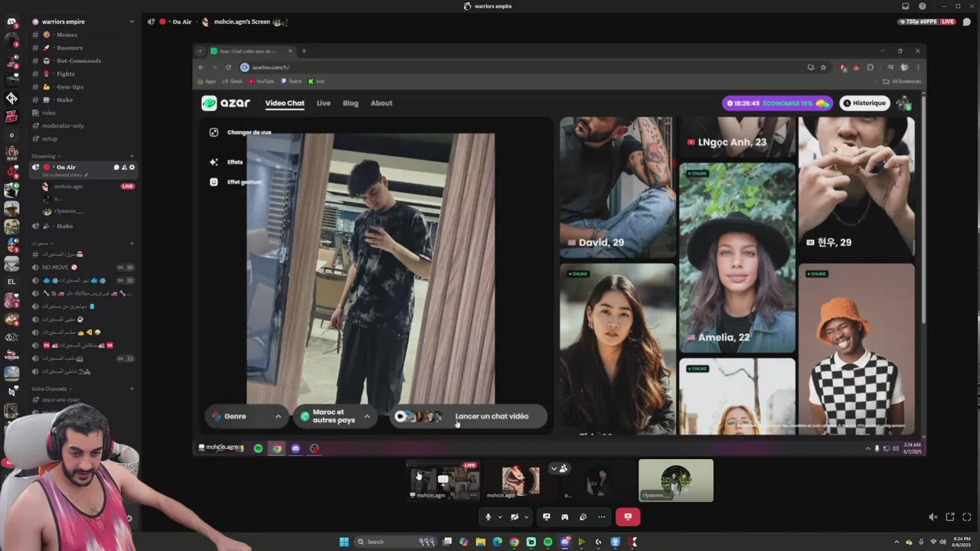The height and width of the screenshot is (551, 980).
Task: Click Lancer un chat vidéo button
Action: 469,416
